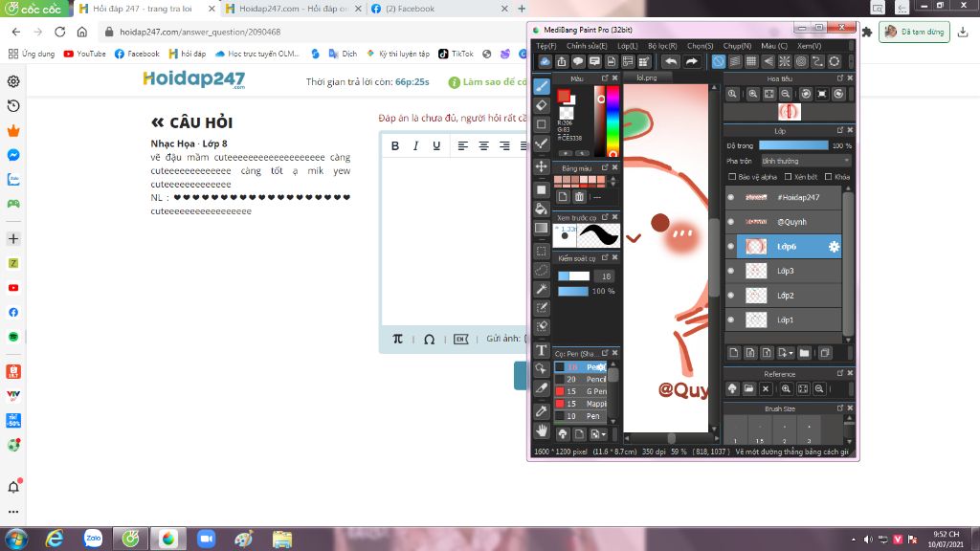Delete color from palette with trash icon
980x551 pixels.
[x=579, y=197]
